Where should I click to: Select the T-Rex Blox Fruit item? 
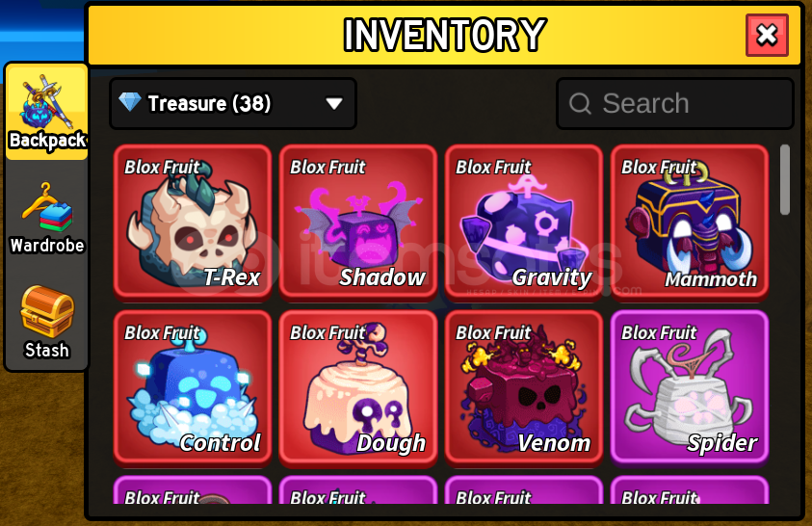193,223
